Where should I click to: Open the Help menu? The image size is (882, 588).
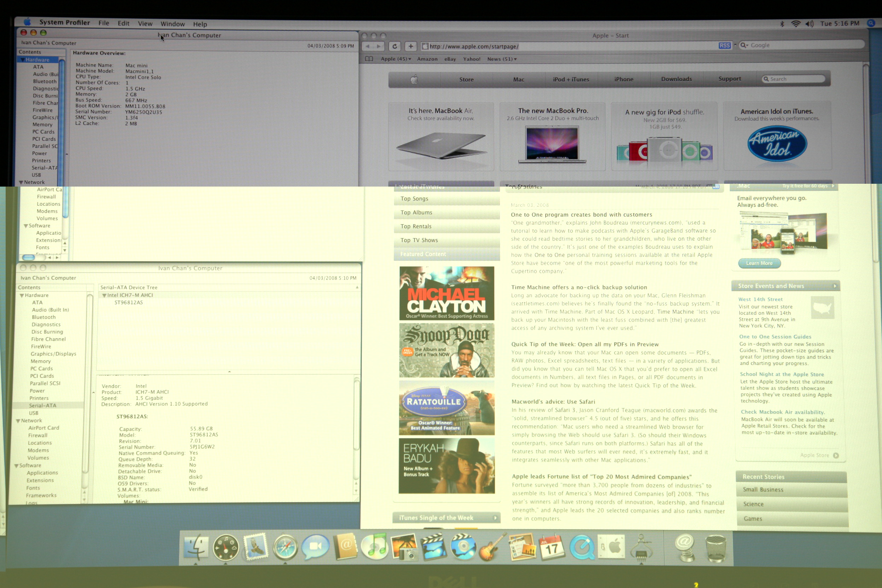coord(200,24)
